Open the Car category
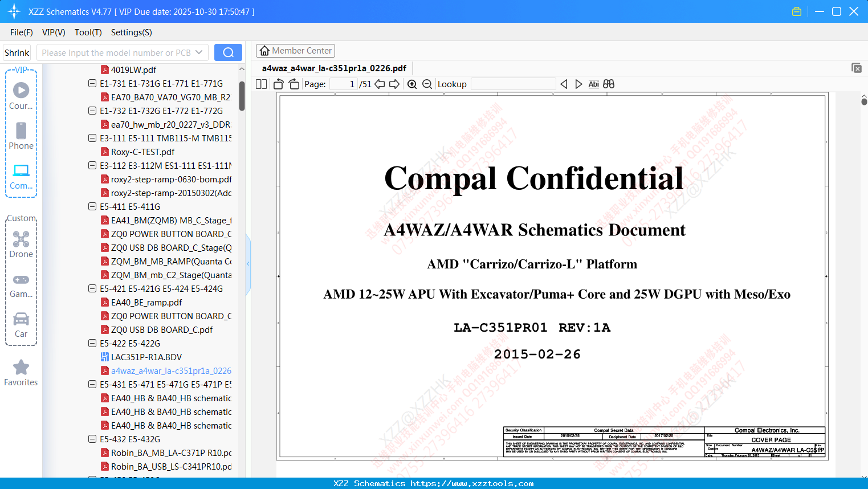 click(x=21, y=324)
